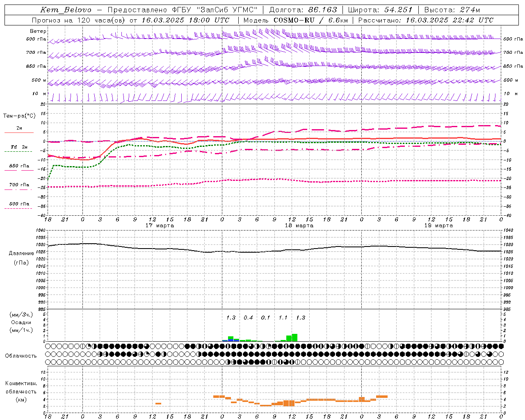Select the Осадки precipitation label
The height and width of the screenshot is (420, 525).
(x=21, y=322)
